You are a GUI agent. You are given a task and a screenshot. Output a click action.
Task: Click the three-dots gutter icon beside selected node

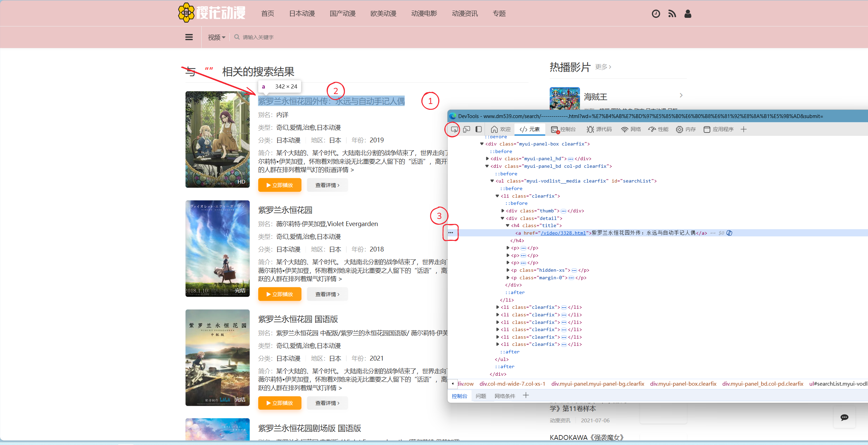tap(451, 233)
